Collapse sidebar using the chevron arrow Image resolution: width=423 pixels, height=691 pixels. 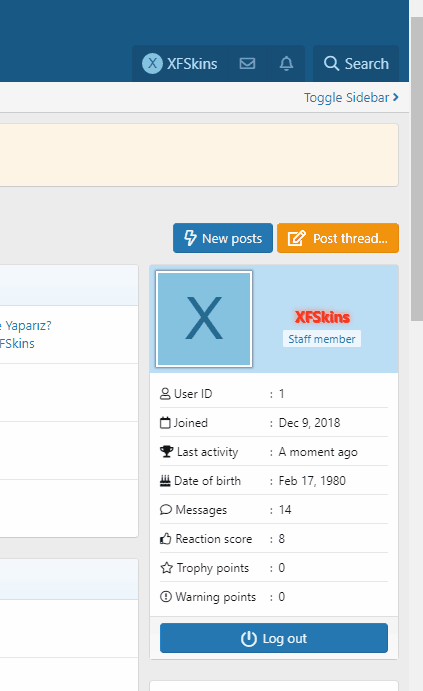click(396, 97)
